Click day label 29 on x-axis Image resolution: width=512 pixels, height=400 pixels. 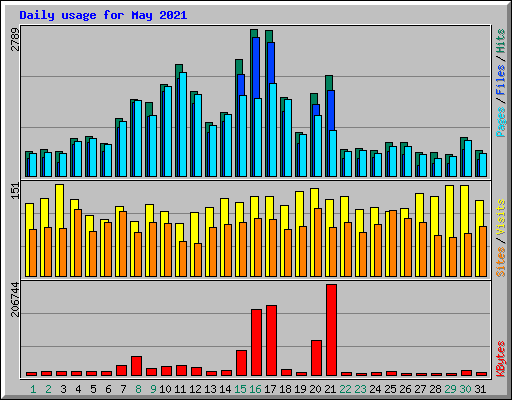pos(450,389)
